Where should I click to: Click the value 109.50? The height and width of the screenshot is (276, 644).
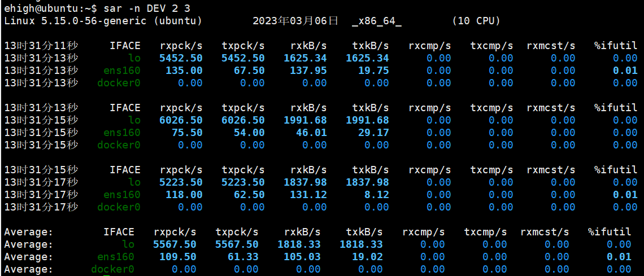click(x=178, y=257)
